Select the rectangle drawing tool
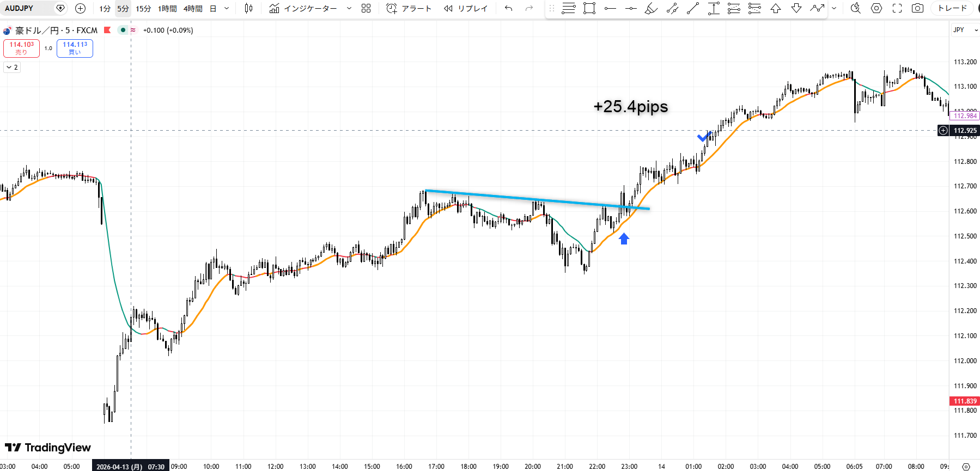Image resolution: width=980 pixels, height=471 pixels. point(589,8)
